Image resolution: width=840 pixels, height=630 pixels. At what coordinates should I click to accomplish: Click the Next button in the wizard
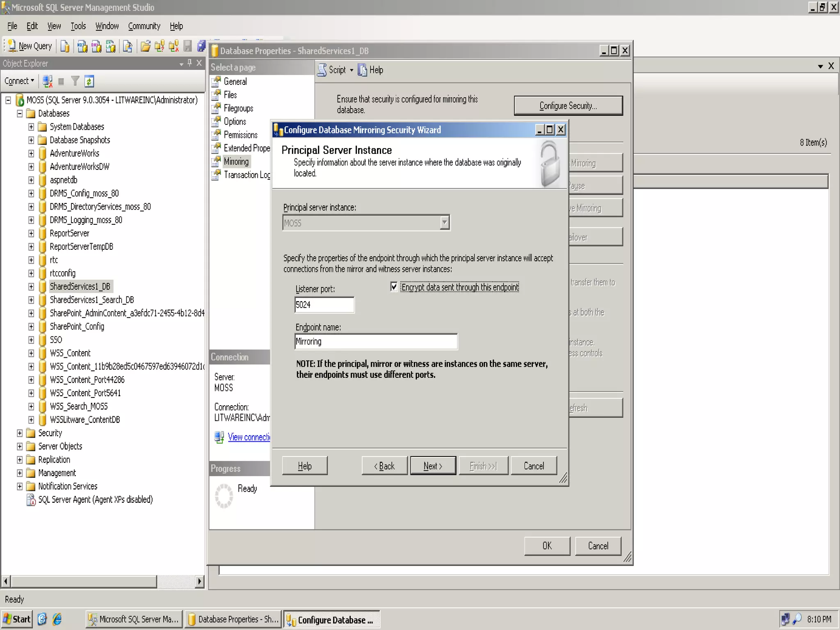click(x=433, y=466)
